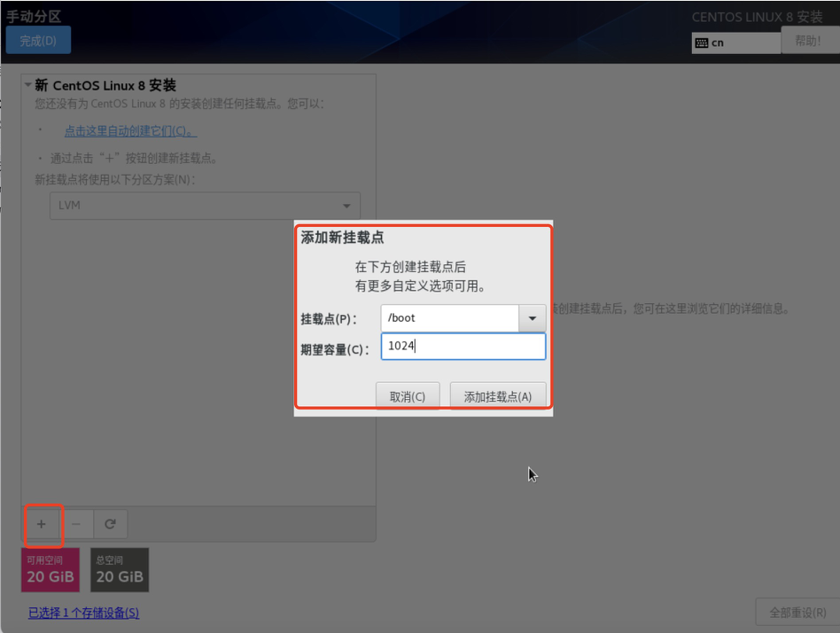
Task: Click the plus button to add mount point
Action: (42, 524)
